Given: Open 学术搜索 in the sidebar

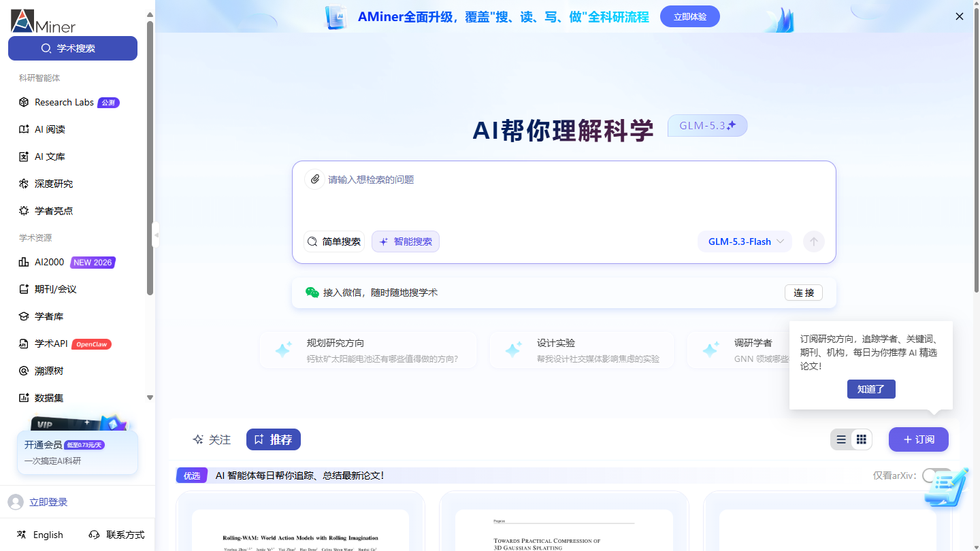Looking at the screenshot, I should pyautogui.click(x=73, y=48).
